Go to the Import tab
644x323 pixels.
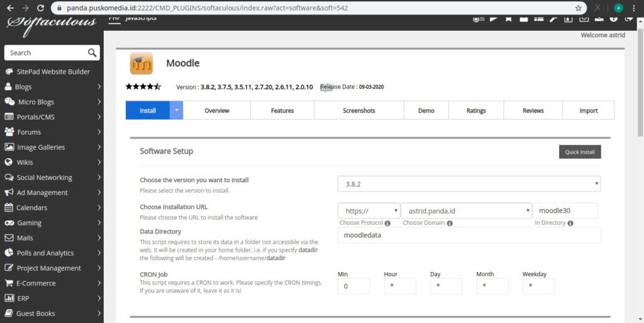(589, 110)
